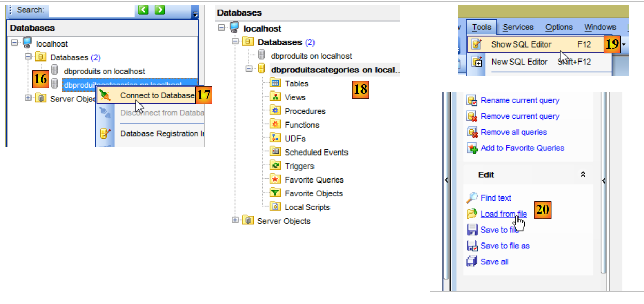
Task: Click the Save all disk icon
Action: coord(472,262)
